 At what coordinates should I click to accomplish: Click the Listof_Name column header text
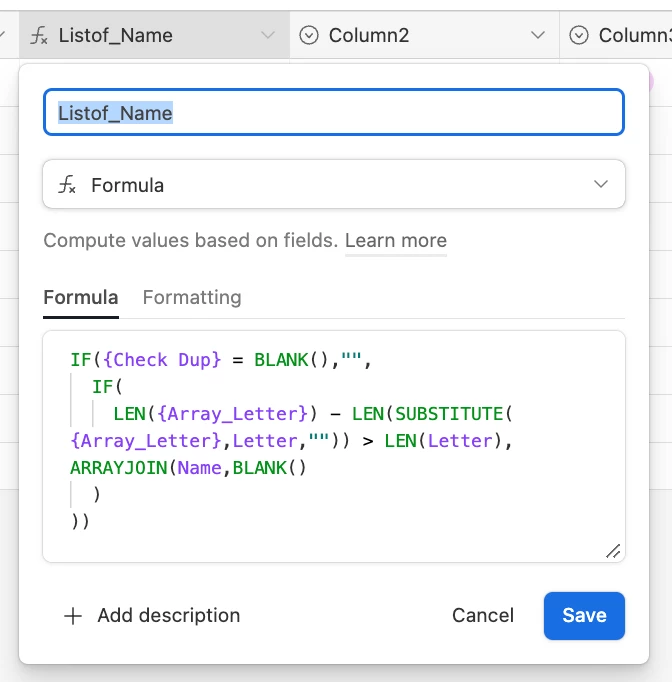[116, 35]
